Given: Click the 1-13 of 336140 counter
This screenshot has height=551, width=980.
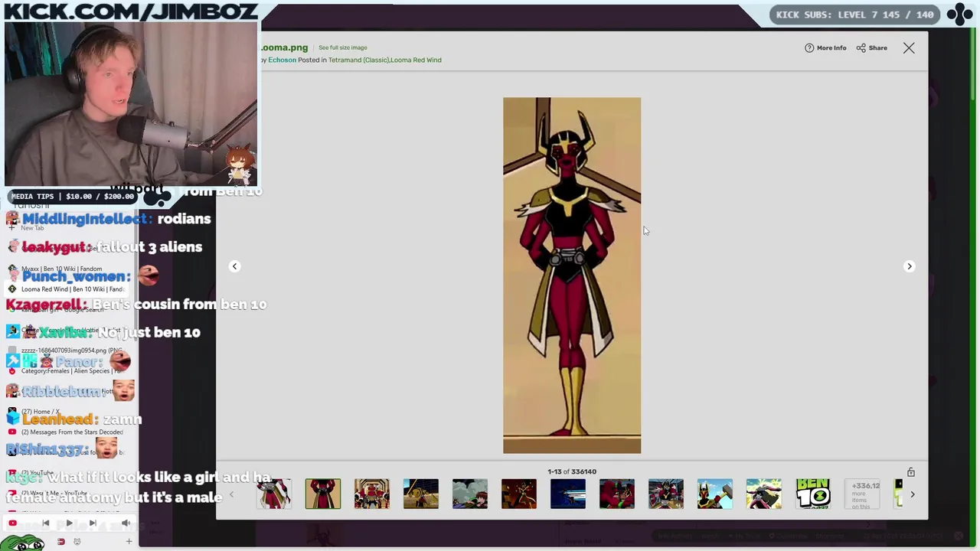Looking at the screenshot, I should (572, 471).
